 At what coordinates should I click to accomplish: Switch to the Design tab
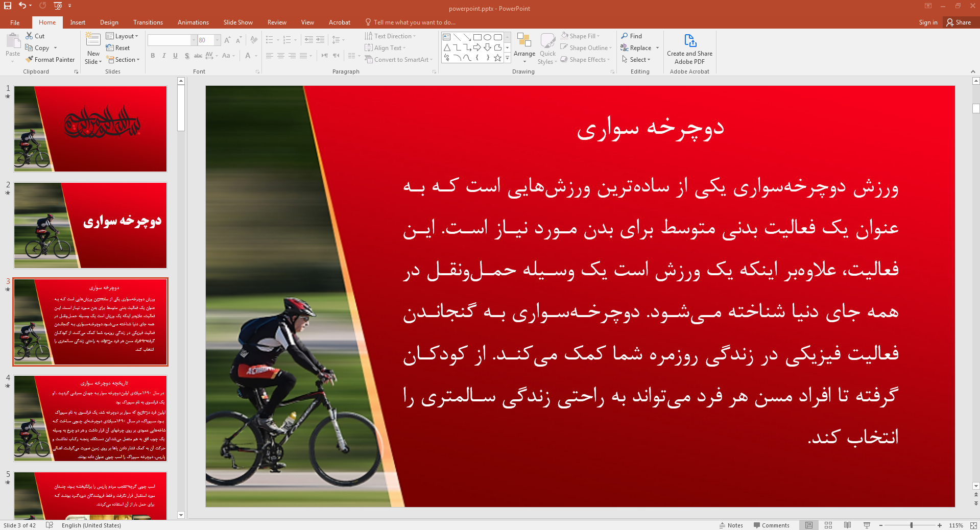coord(109,22)
